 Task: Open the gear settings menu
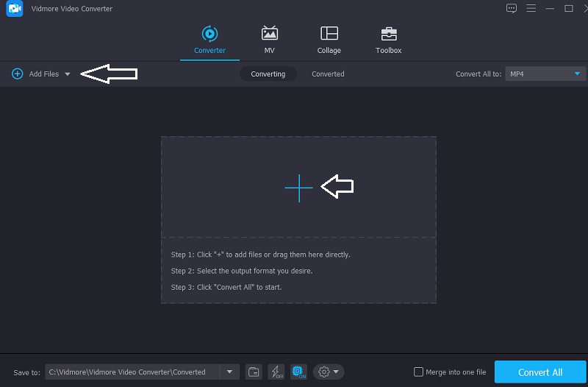click(x=328, y=372)
